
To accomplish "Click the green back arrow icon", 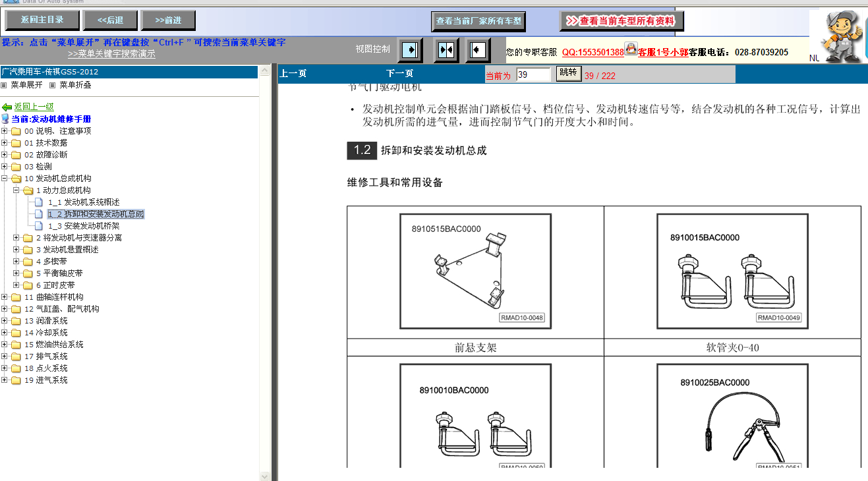I will point(7,107).
